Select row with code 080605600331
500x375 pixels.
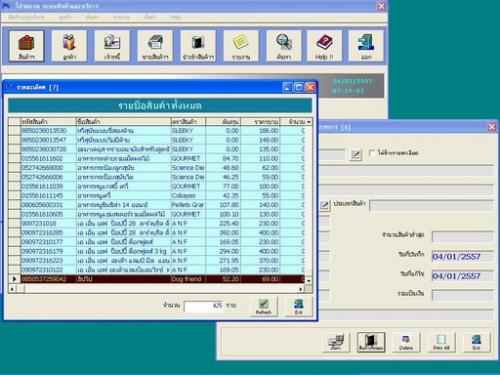pos(163,205)
